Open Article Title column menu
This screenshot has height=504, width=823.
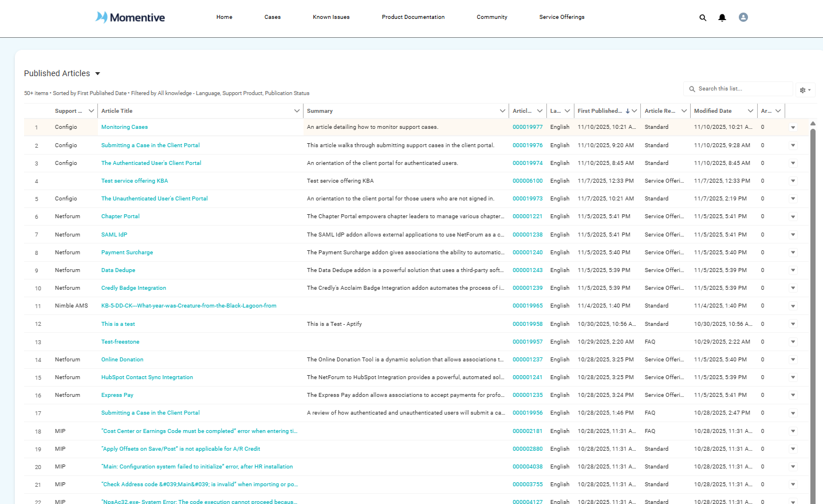click(x=297, y=111)
